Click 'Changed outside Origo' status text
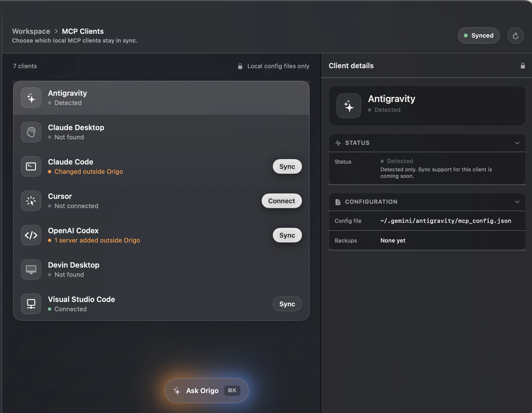 89,172
